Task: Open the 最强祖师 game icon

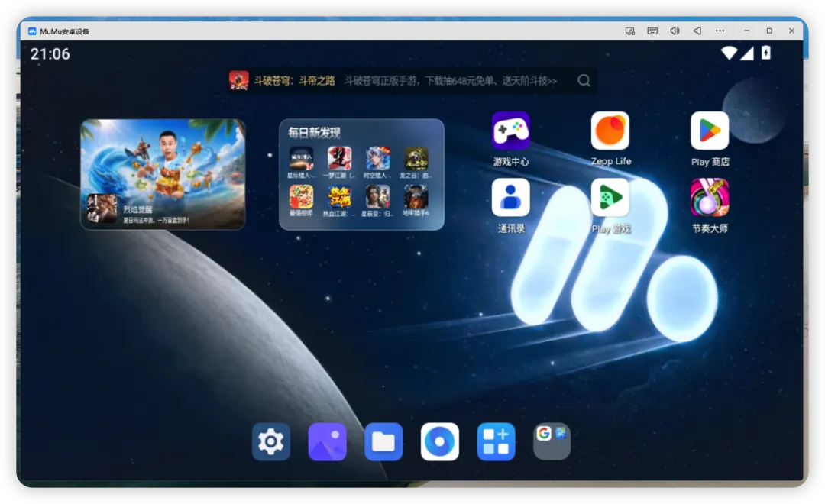Action: (302, 197)
